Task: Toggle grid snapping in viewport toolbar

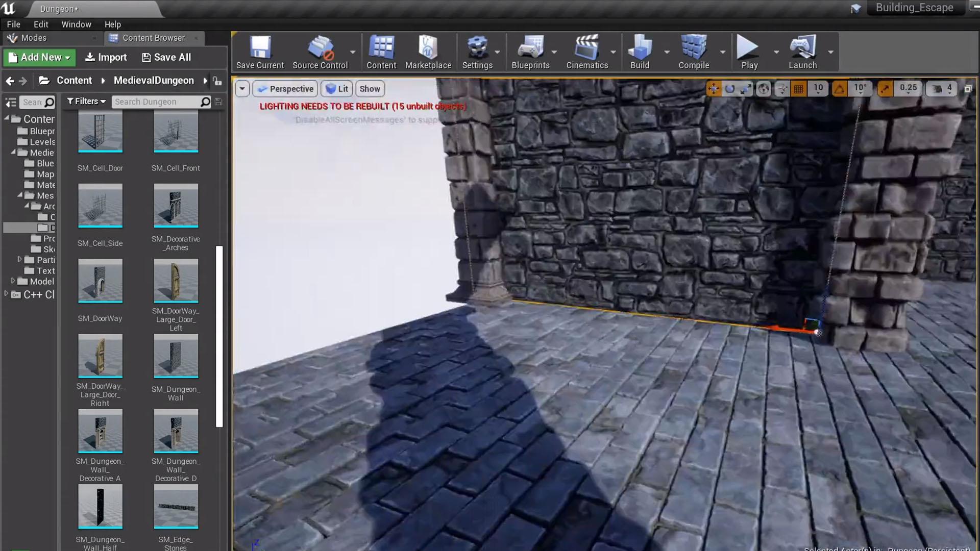Action: (799, 89)
